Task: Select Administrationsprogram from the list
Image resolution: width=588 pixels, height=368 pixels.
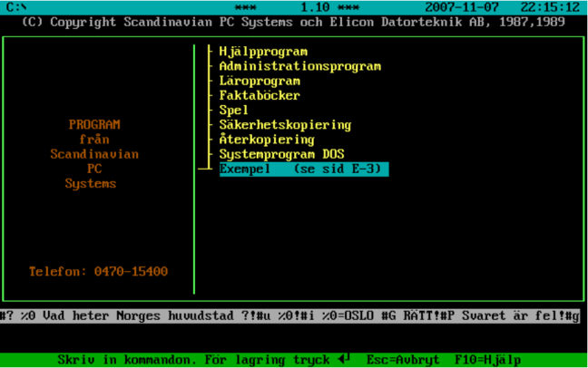Action: point(299,66)
